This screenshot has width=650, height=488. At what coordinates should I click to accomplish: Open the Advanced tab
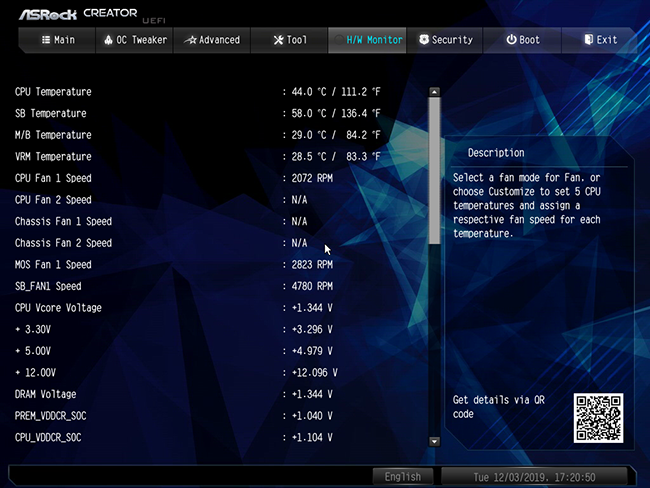pyautogui.click(x=212, y=40)
